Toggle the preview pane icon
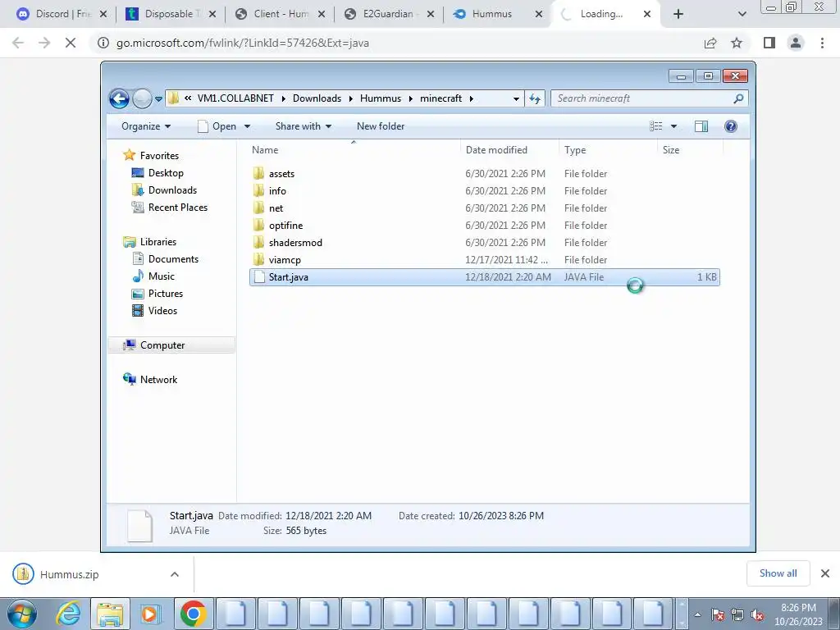Image resolution: width=840 pixels, height=630 pixels. (701, 126)
